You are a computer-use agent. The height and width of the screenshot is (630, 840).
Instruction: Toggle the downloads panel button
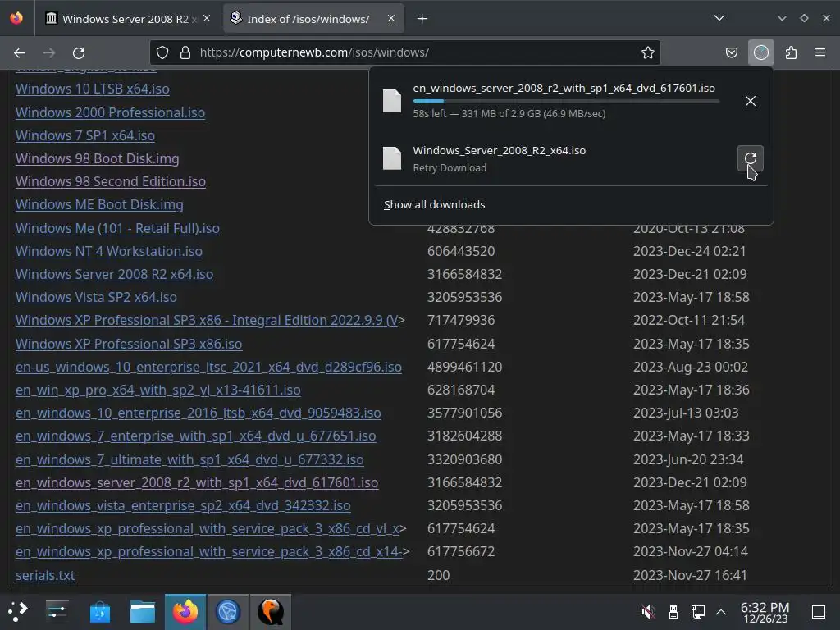click(760, 52)
